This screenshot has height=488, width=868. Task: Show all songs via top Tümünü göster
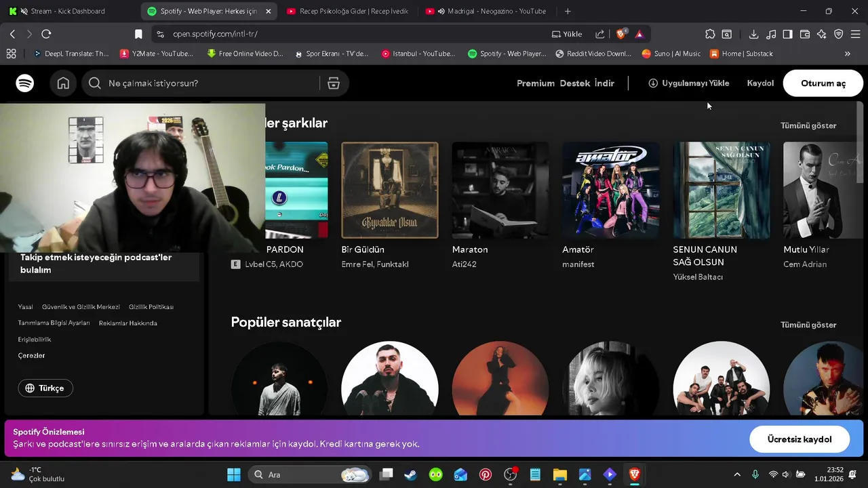coord(808,125)
